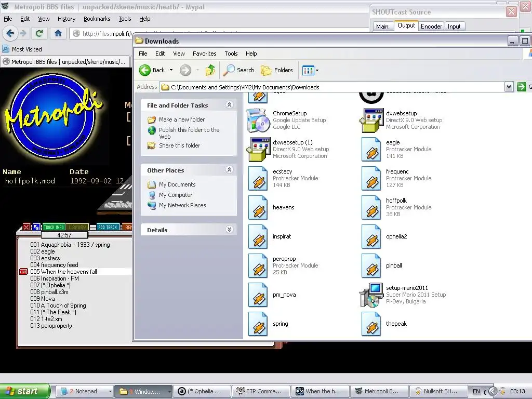Collapse the Other Places section

(x=229, y=170)
